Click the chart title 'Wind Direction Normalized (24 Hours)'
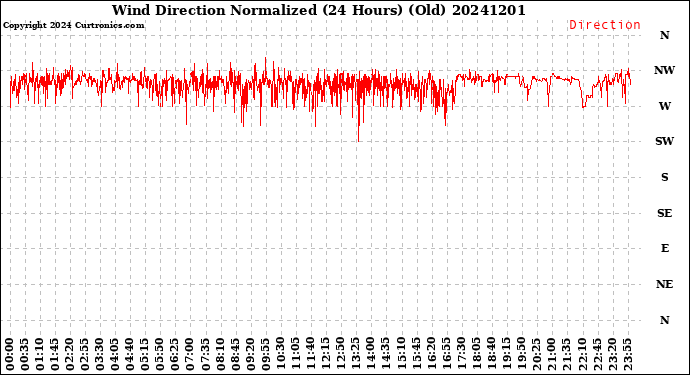 coord(257,10)
